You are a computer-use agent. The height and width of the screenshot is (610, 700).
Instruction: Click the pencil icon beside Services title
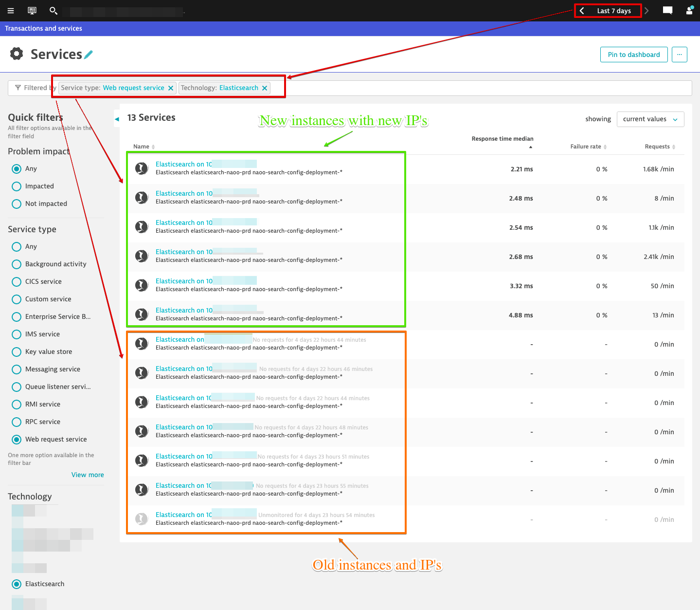point(89,55)
